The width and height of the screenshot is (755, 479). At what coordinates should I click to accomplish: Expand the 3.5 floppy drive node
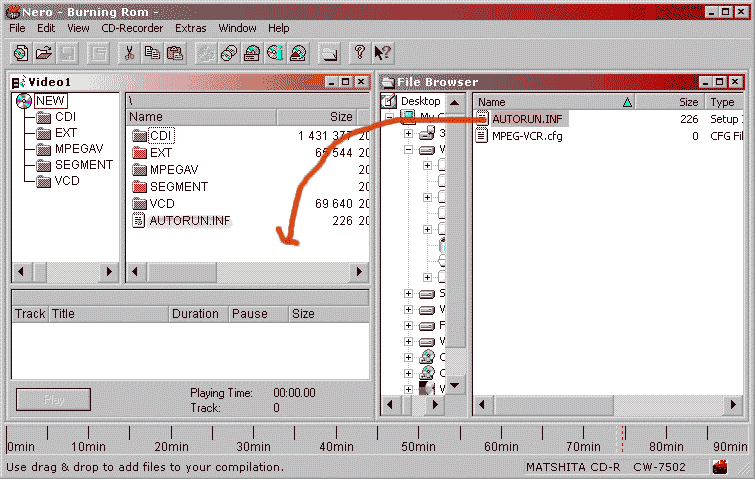click(408, 133)
